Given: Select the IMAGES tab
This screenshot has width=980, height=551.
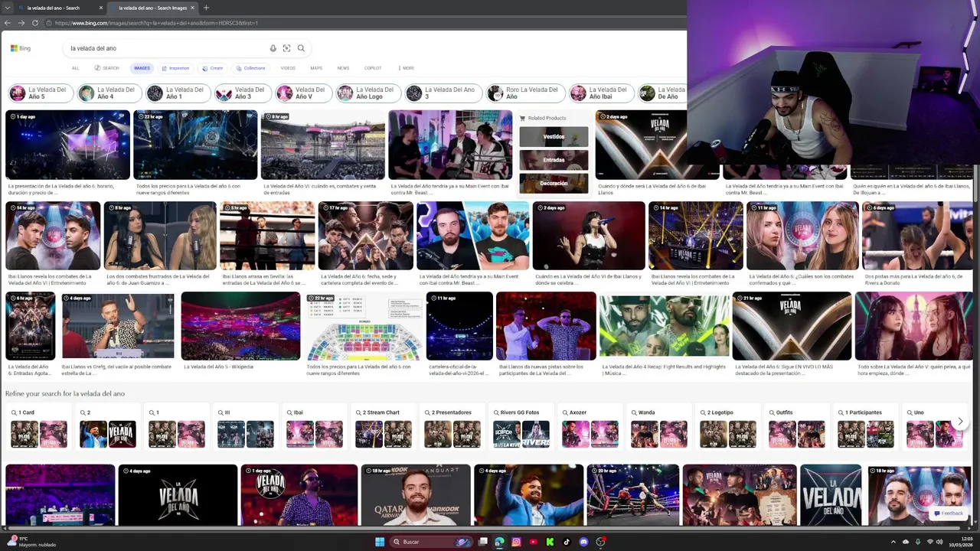Looking at the screenshot, I should pos(142,68).
